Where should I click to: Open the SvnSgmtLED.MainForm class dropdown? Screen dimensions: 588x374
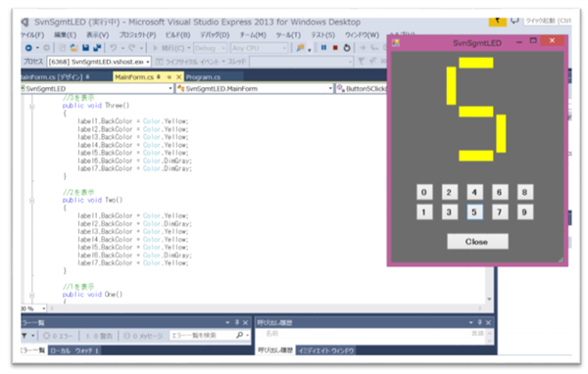click(255, 89)
